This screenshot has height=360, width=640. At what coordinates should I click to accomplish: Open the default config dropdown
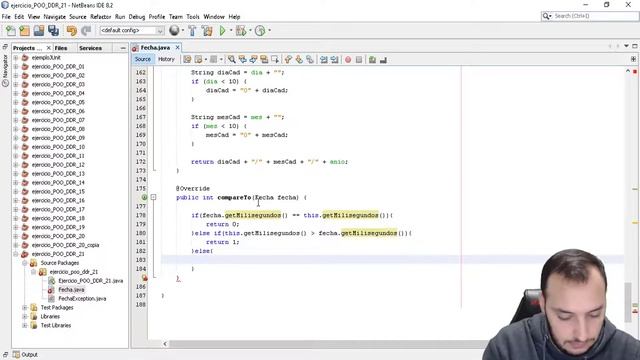[132, 31]
